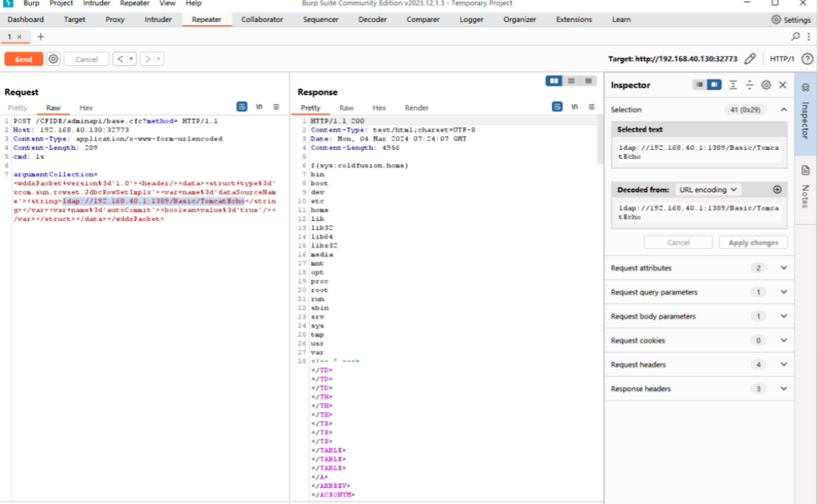The width and height of the screenshot is (818, 504).
Task: Open the Logger tab
Action: pyautogui.click(x=471, y=20)
